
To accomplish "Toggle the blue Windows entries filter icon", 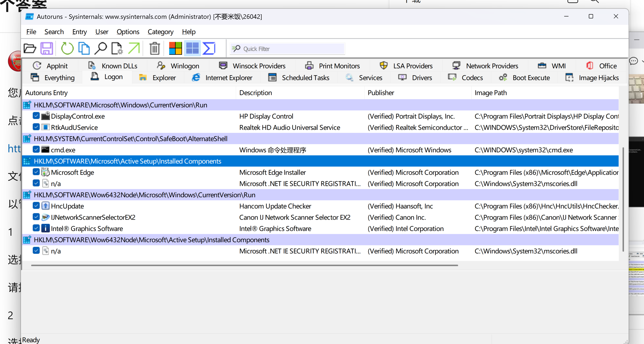I will pyautogui.click(x=192, y=48).
